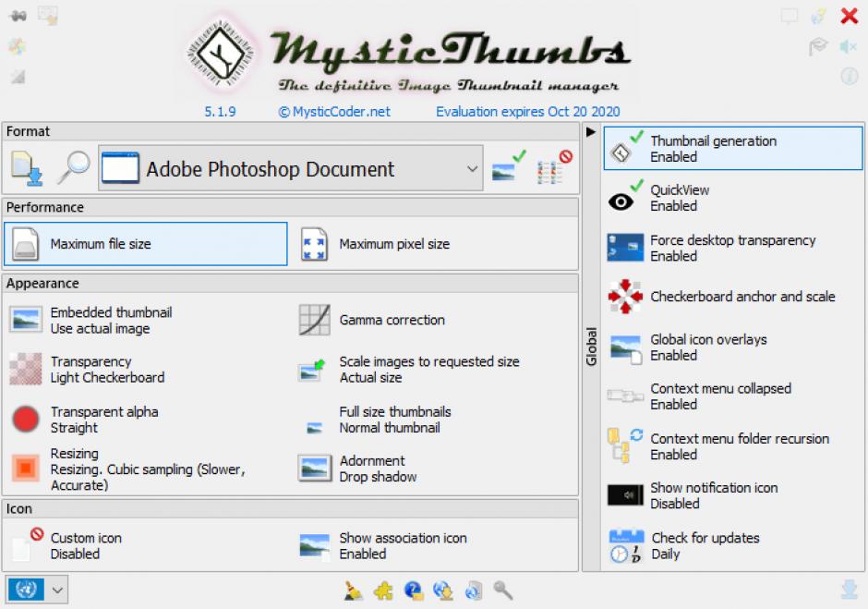The image size is (868, 609).
Task: Click the Format section header
Action: coord(291,131)
